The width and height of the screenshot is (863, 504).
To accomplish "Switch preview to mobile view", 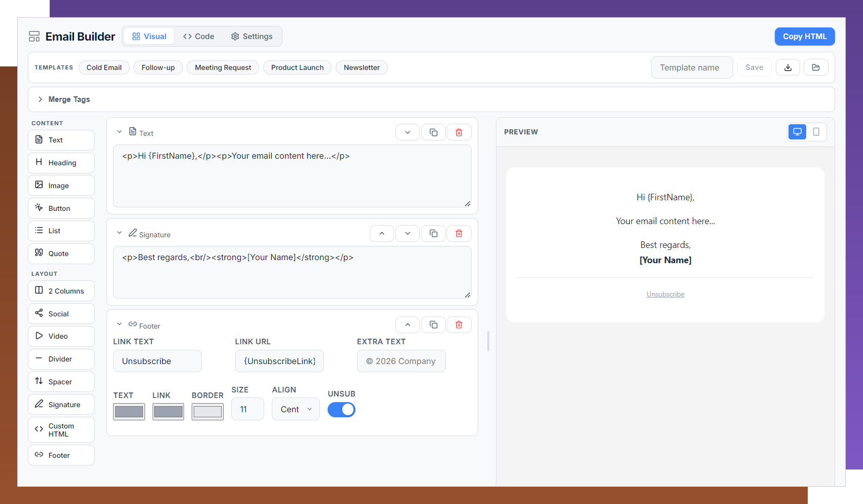I will pyautogui.click(x=816, y=132).
